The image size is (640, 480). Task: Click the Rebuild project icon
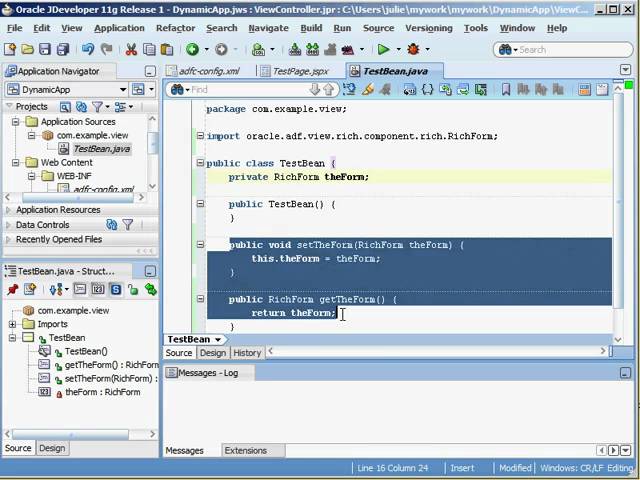[313, 49]
